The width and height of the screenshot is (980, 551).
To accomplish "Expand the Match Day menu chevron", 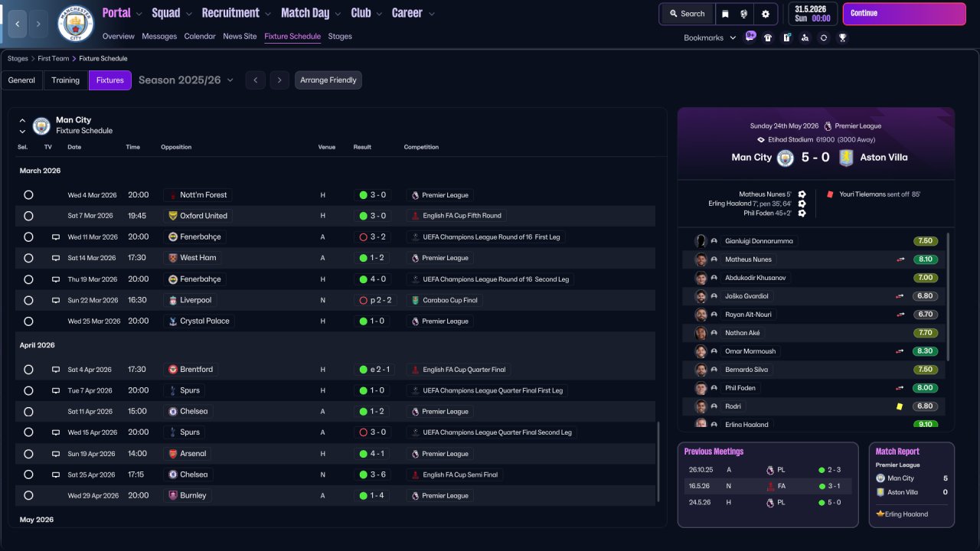I will [x=338, y=14].
